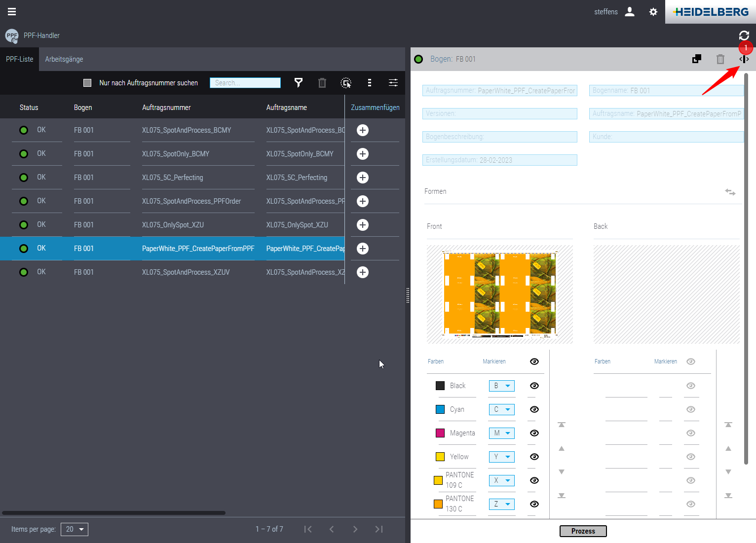
Task: Open the Magenta color assignment dropdown
Action: 501,433
